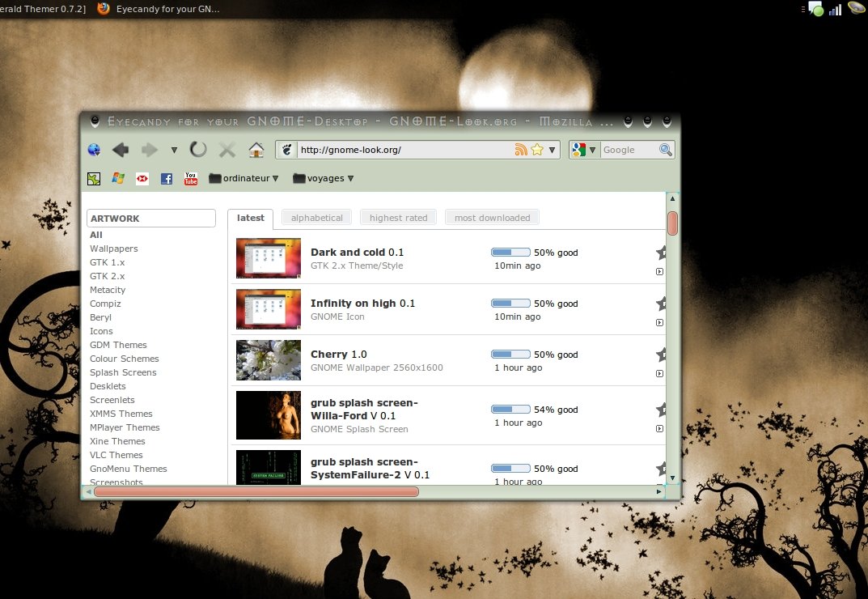
Task: Open the Windows flag bookmark
Action: (x=118, y=178)
